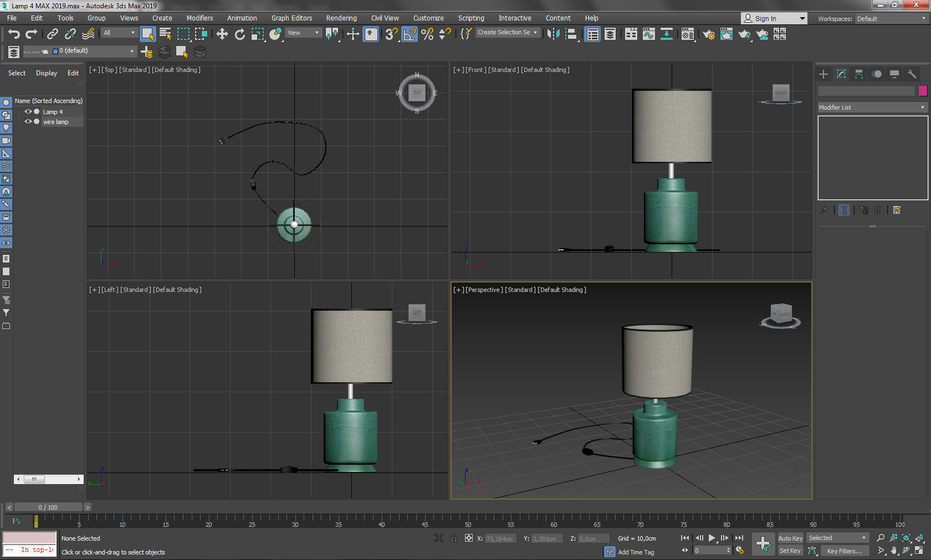The height and width of the screenshot is (560, 931).
Task: Toggle the Selection Lock padlock
Action: [454, 538]
